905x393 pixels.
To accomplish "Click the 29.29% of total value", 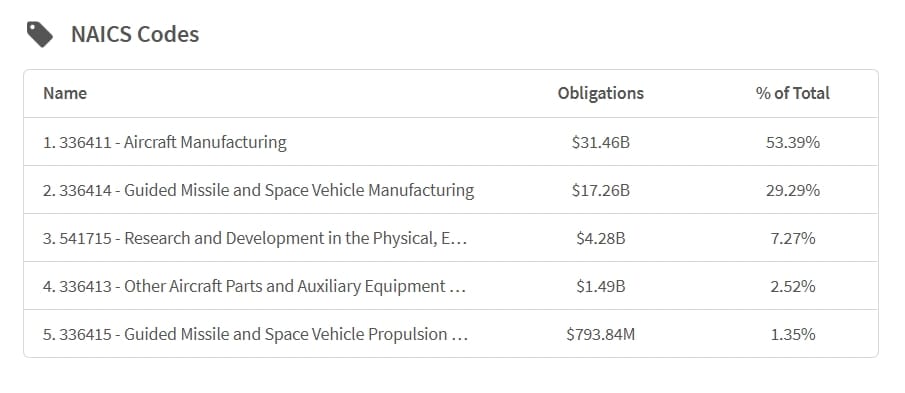I will click(792, 190).
